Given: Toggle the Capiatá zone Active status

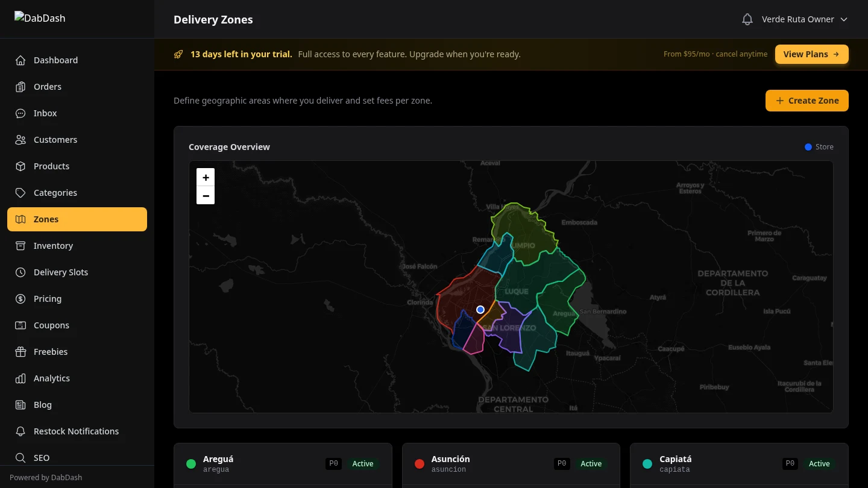Looking at the screenshot, I should 819,463.
